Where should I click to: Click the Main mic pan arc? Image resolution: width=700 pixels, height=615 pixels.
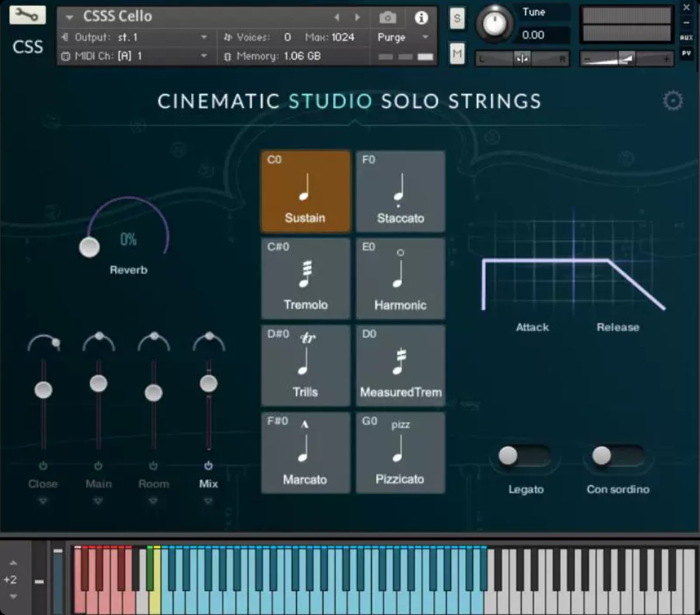(98, 341)
